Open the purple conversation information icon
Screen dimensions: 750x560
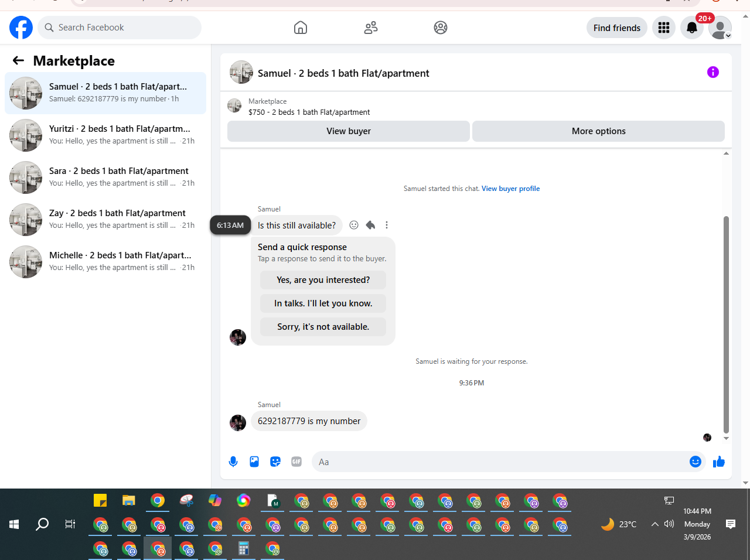[713, 72]
